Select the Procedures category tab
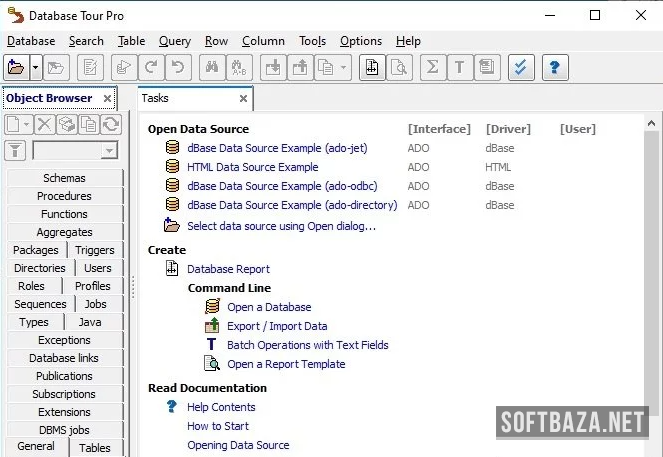Viewport: 663px width, 457px height. (64, 196)
